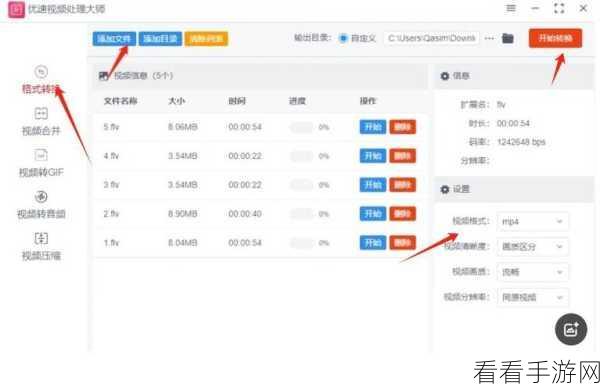Click the gear icon beside 设置

click(x=445, y=189)
